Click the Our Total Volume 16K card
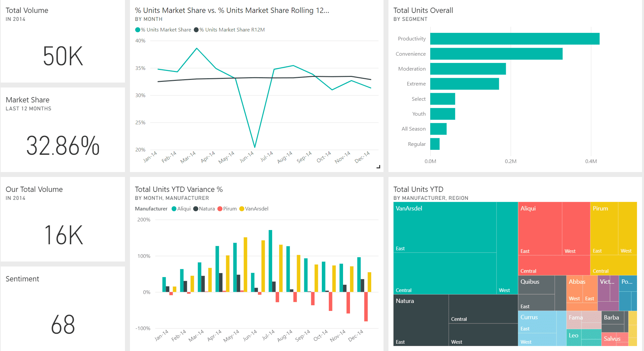This screenshot has width=644, height=351. [x=63, y=235]
